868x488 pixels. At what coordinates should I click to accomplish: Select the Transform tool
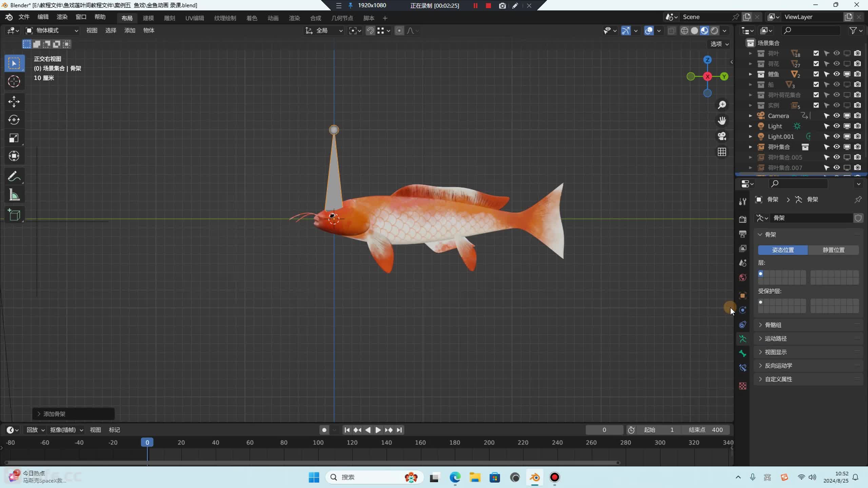pos(14,156)
